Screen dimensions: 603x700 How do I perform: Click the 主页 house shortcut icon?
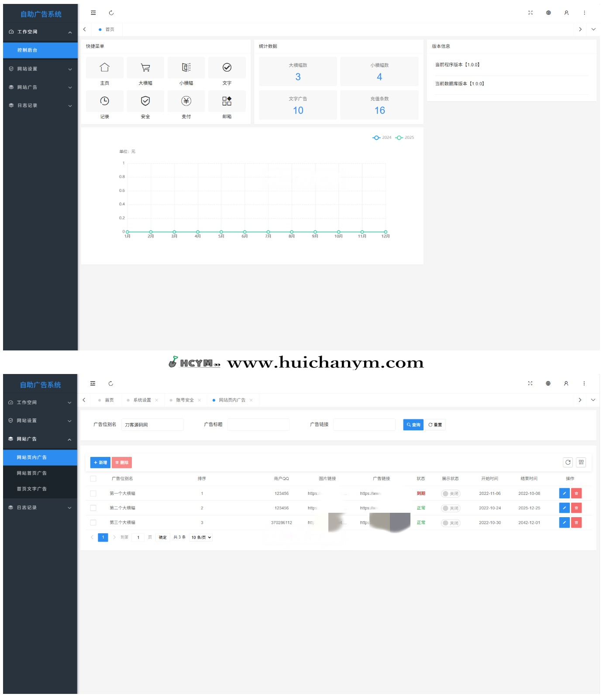tap(104, 68)
